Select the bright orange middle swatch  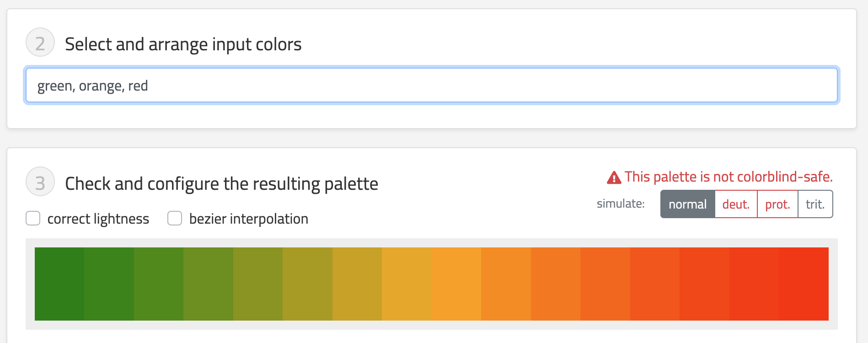pyautogui.click(x=456, y=284)
